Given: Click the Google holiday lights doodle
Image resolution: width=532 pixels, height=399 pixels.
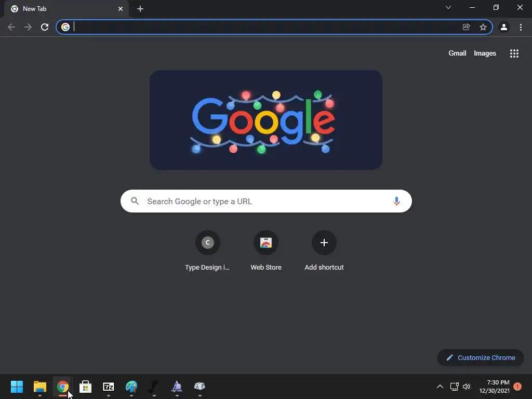Looking at the screenshot, I should [266, 120].
